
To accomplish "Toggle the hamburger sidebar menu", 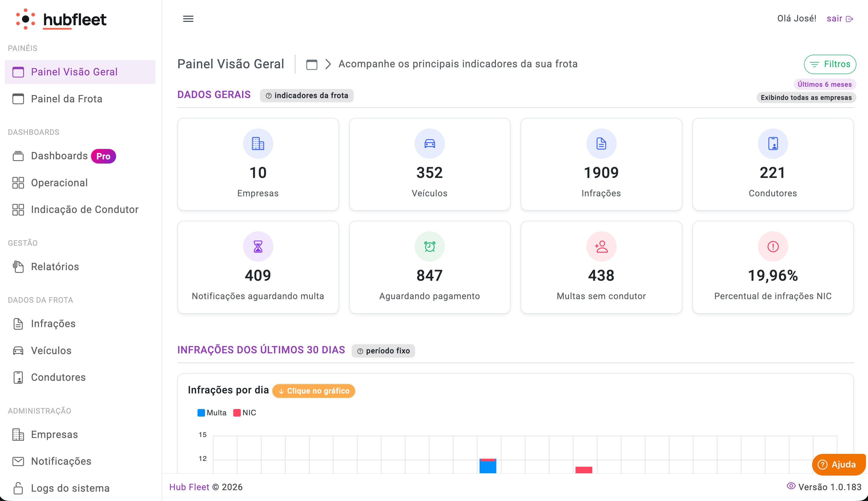I will tap(188, 19).
